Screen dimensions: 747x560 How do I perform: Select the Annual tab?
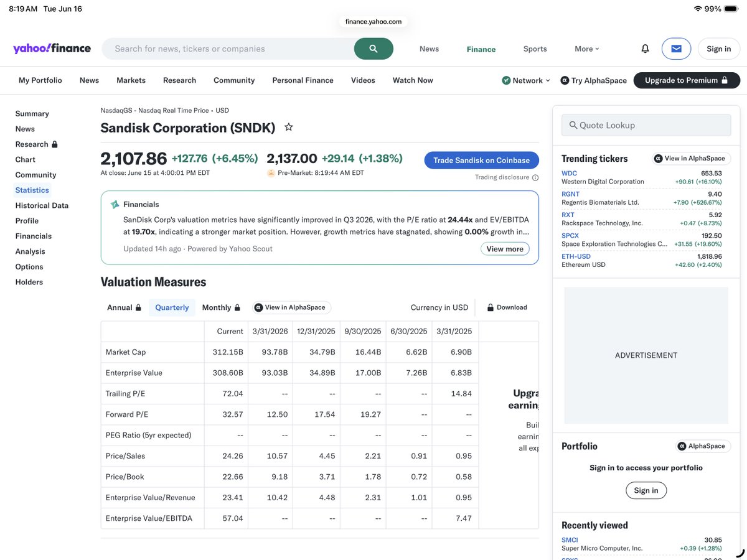point(124,307)
